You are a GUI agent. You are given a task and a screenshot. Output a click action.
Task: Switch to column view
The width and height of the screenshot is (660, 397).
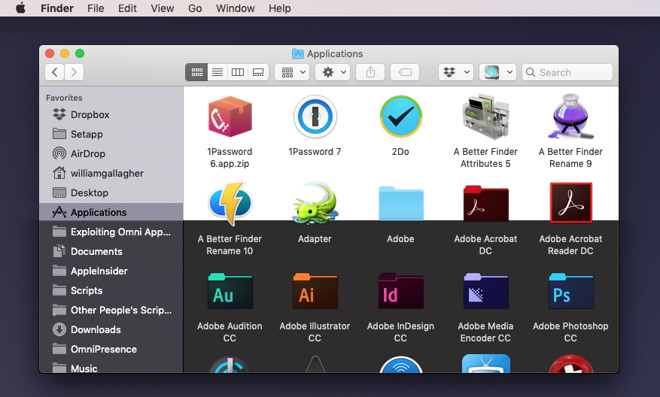click(238, 72)
